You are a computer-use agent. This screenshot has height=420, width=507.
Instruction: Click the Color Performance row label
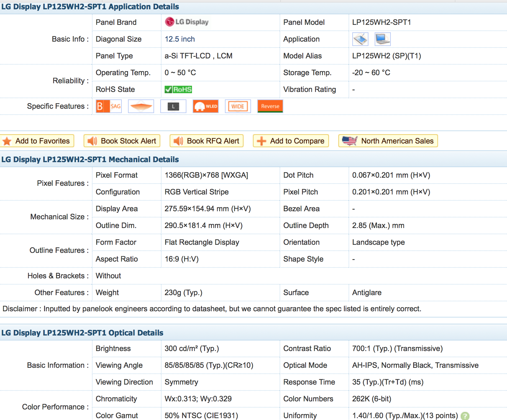pyautogui.click(x=55, y=407)
